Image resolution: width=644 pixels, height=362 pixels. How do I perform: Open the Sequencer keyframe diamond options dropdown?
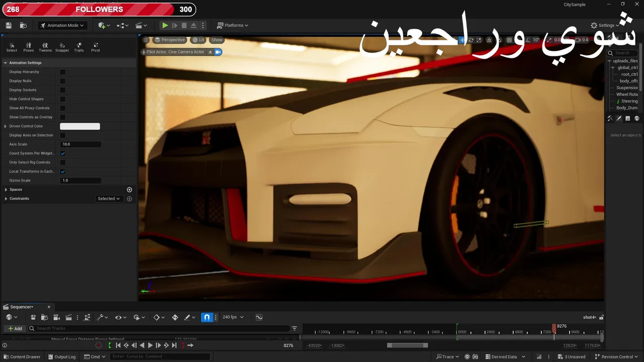pos(158,317)
